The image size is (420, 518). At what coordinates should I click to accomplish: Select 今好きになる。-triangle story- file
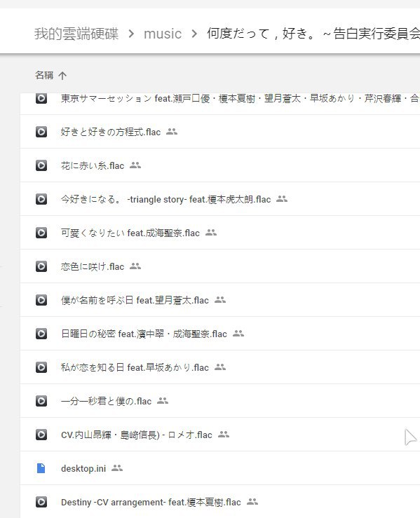(x=219, y=199)
